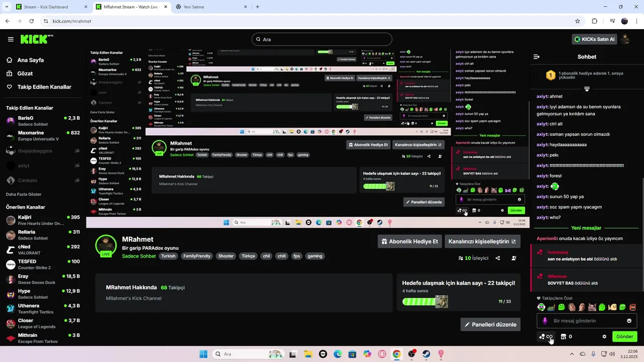Click Panelleri düzenle button
644x362 pixels.
[491, 324]
